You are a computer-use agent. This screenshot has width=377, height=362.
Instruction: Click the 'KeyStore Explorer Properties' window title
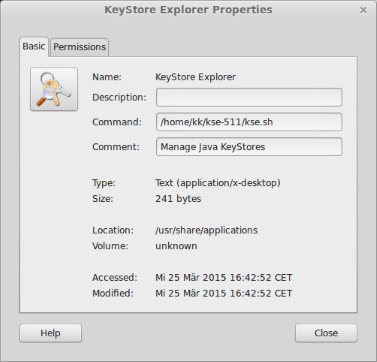point(188,10)
